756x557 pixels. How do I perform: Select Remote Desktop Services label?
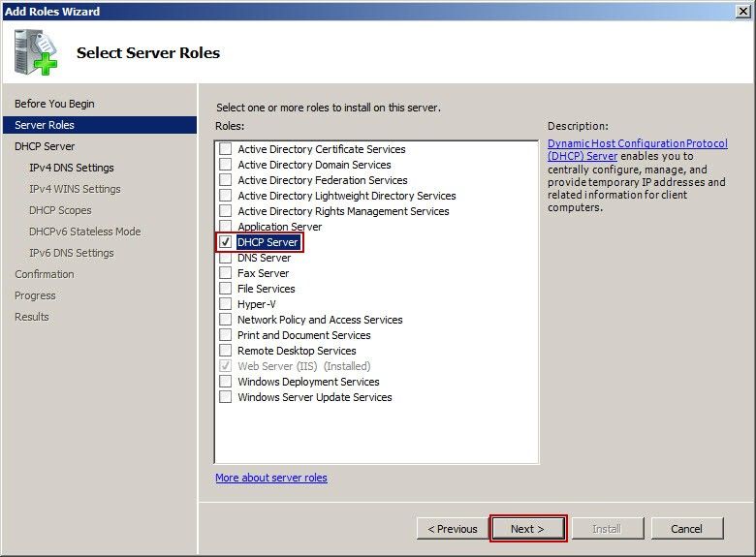pyautogui.click(x=297, y=351)
